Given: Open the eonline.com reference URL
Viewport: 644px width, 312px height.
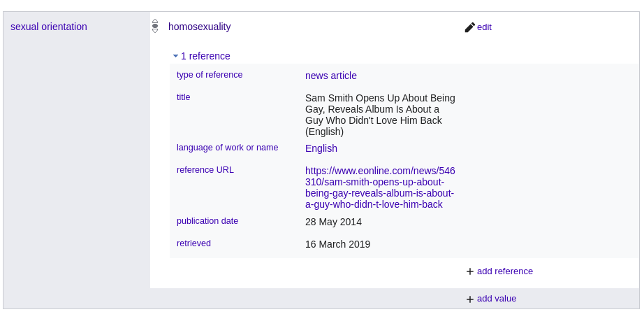Looking at the screenshot, I should [x=380, y=187].
